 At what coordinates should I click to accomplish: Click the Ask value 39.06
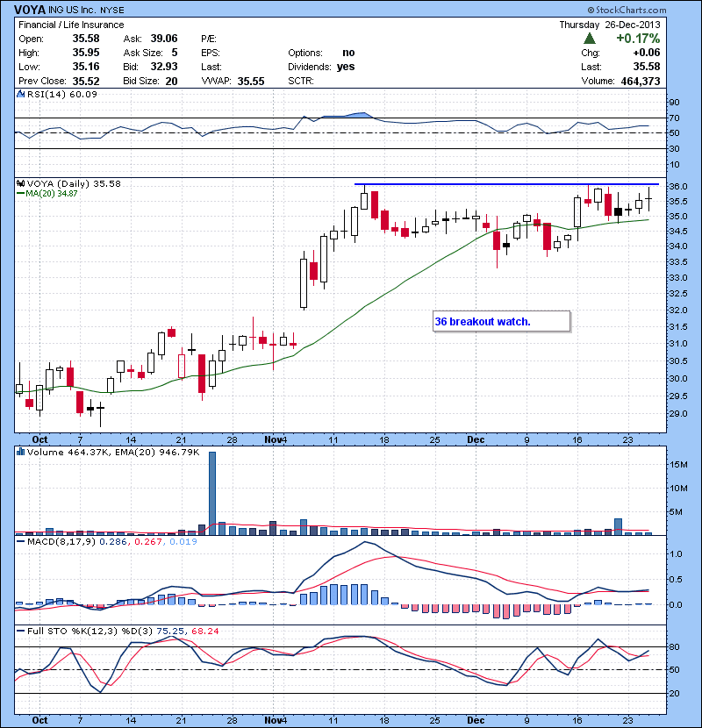[x=164, y=38]
